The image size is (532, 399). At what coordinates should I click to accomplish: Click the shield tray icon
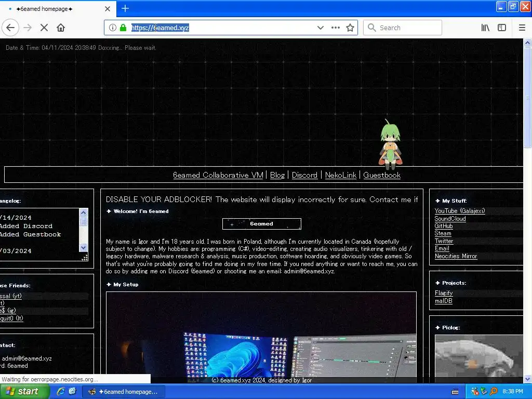[484, 392]
